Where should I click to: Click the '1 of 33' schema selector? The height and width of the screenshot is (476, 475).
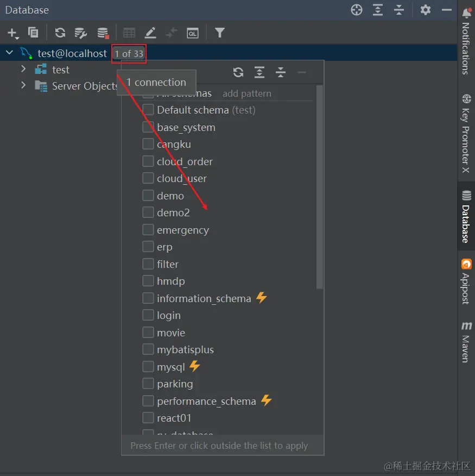tap(129, 54)
